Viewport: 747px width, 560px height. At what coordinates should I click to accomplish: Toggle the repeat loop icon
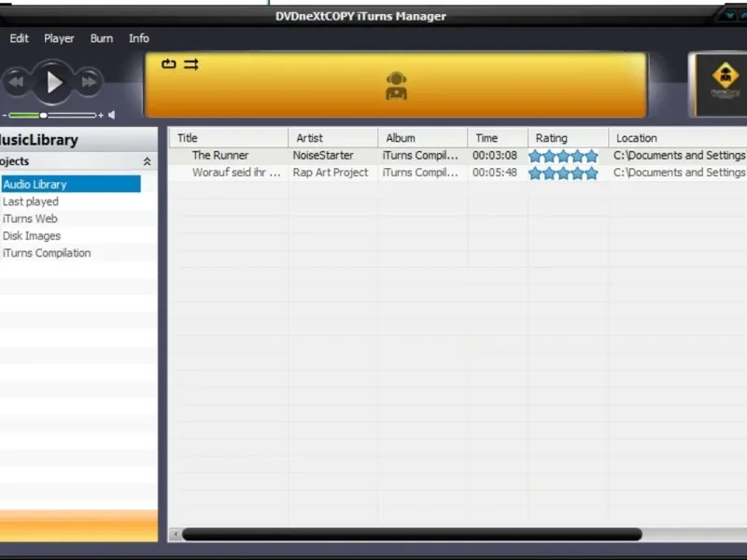(x=169, y=63)
